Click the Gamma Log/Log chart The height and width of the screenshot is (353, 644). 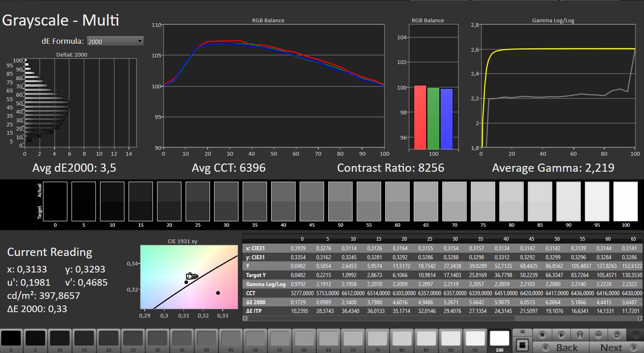pos(558,86)
